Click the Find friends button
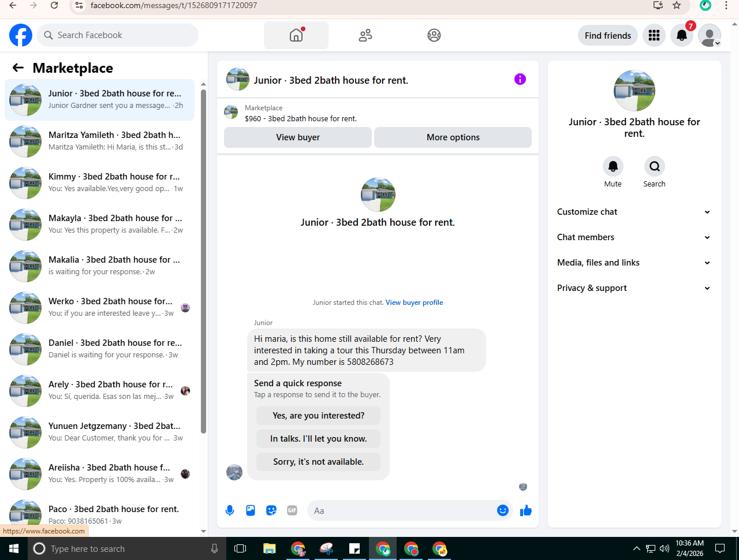 [x=608, y=35]
